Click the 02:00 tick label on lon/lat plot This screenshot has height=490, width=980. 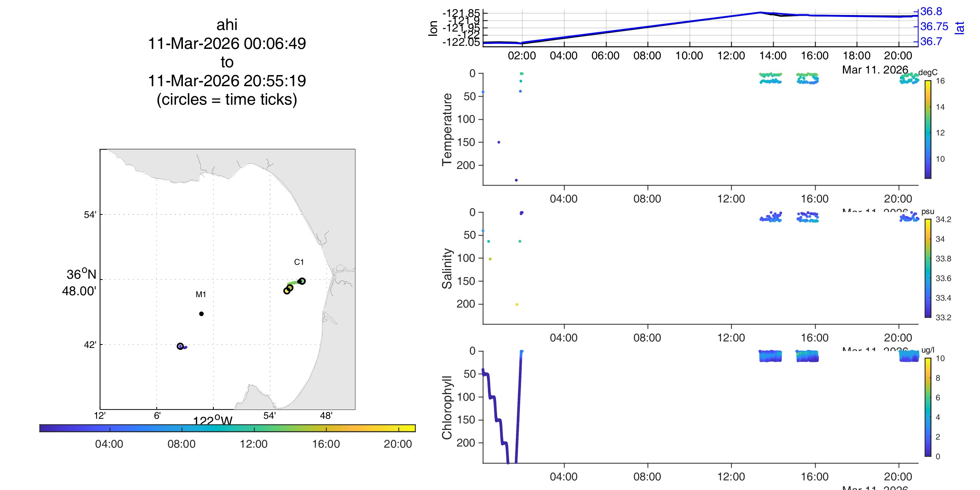[x=522, y=56]
